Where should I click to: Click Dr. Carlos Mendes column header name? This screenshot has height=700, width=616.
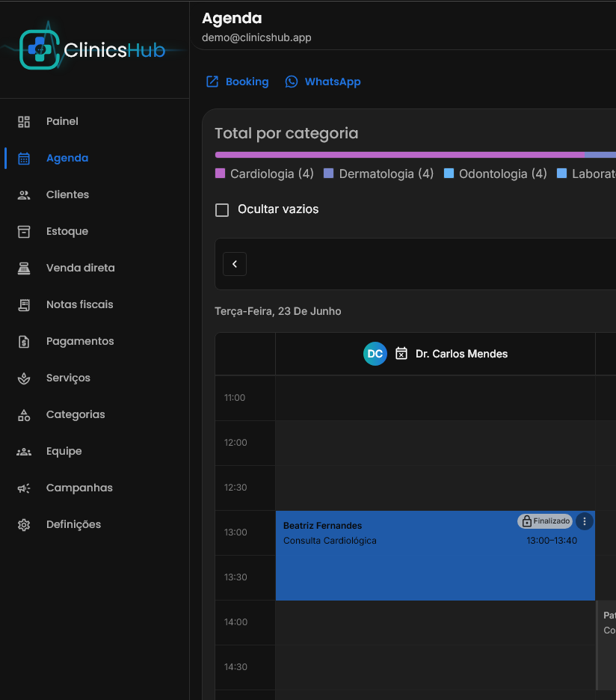pyautogui.click(x=461, y=354)
